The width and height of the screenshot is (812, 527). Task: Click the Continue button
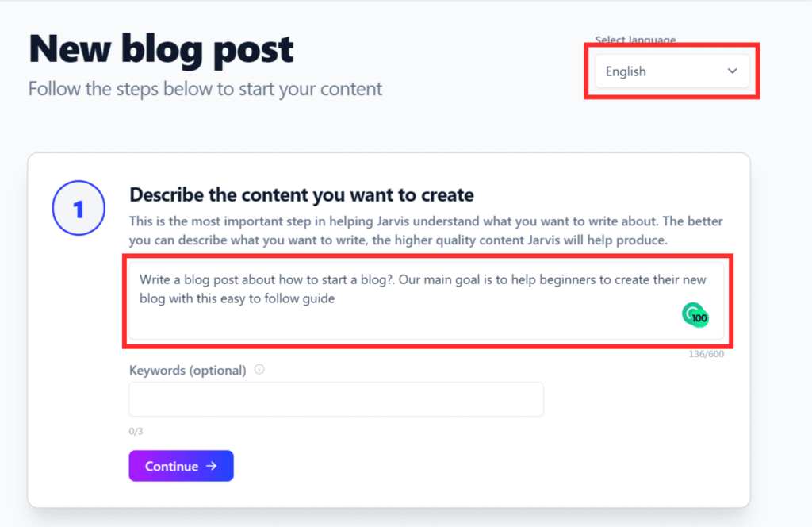point(182,466)
